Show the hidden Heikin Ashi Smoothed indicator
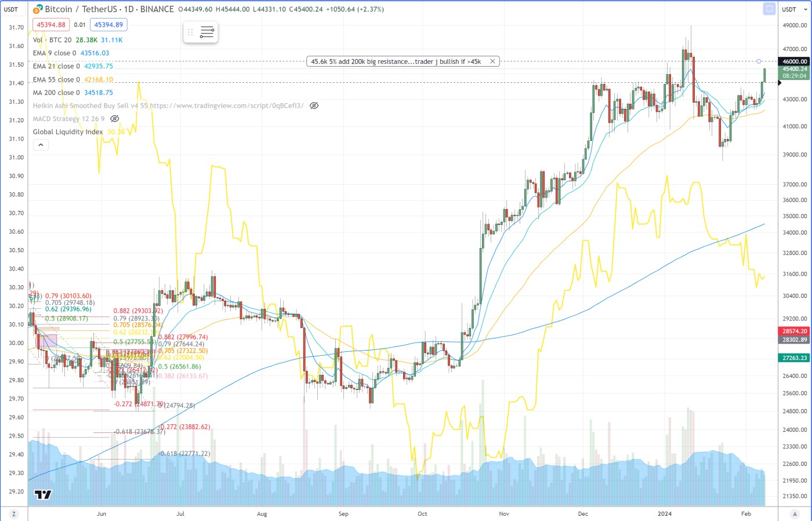 (x=314, y=106)
